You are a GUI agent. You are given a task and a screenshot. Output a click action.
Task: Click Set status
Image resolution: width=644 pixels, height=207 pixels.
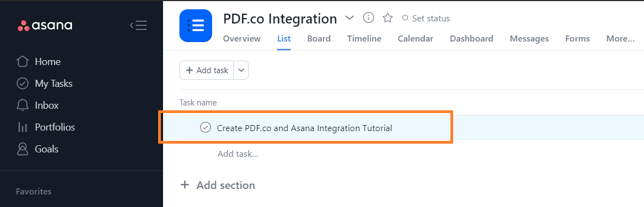tap(426, 19)
